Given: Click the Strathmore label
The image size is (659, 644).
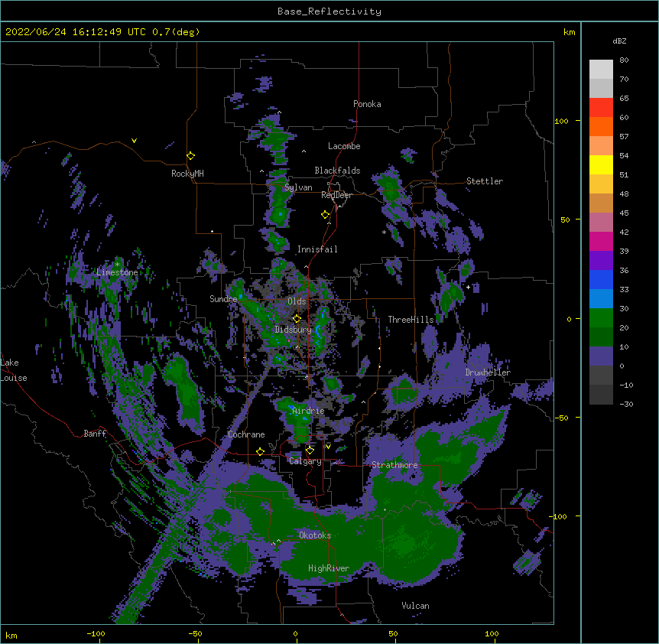Looking at the screenshot, I should pyautogui.click(x=394, y=465).
